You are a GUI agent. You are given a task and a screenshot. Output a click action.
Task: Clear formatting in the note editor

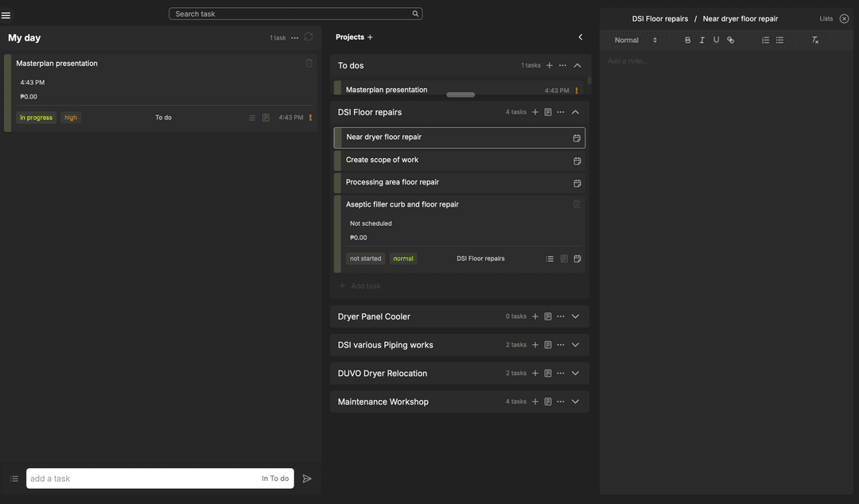pyautogui.click(x=814, y=41)
